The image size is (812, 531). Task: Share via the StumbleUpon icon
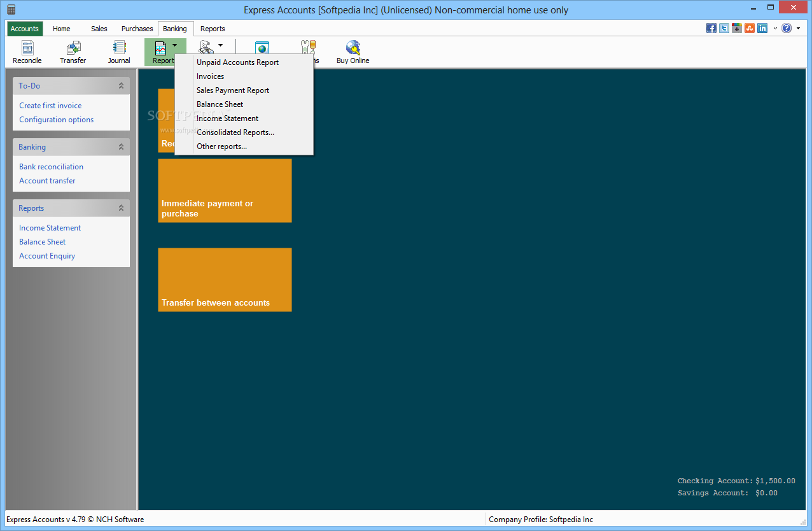coord(750,28)
